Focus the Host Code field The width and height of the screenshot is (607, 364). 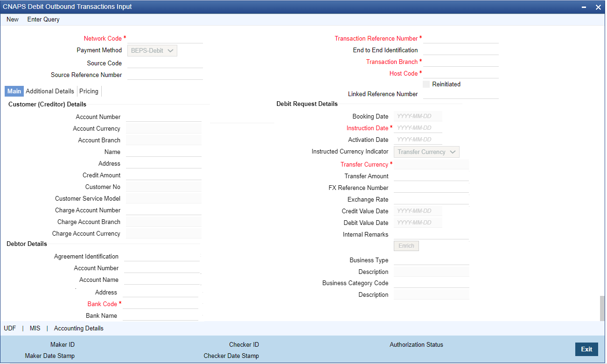click(x=461, y=73)
